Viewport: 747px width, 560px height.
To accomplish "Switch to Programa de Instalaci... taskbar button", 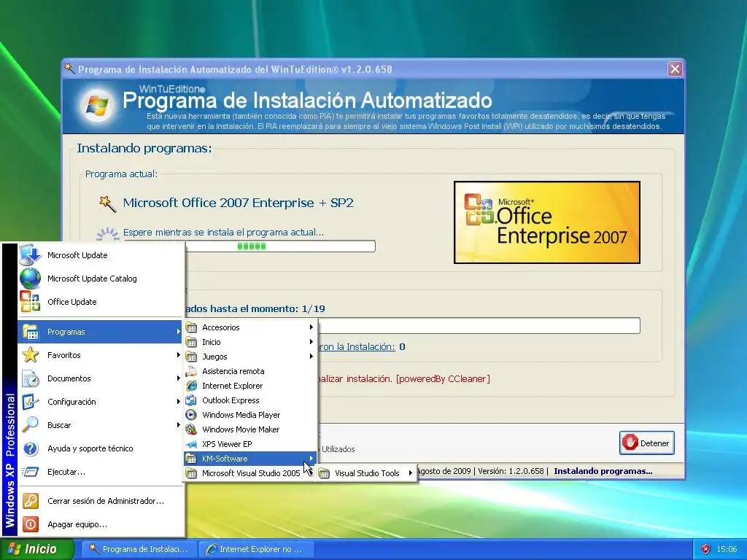I will tap(139, 549).
